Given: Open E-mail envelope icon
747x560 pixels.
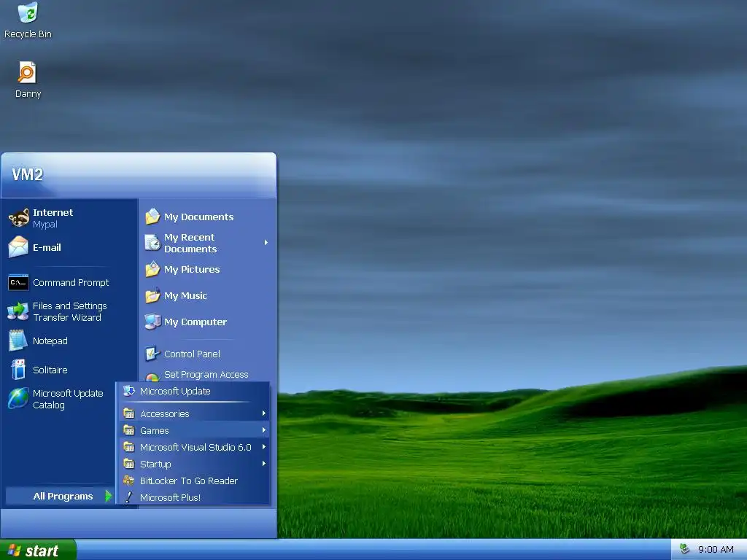Looking at the screenshot, I should (x=18, y=247).
